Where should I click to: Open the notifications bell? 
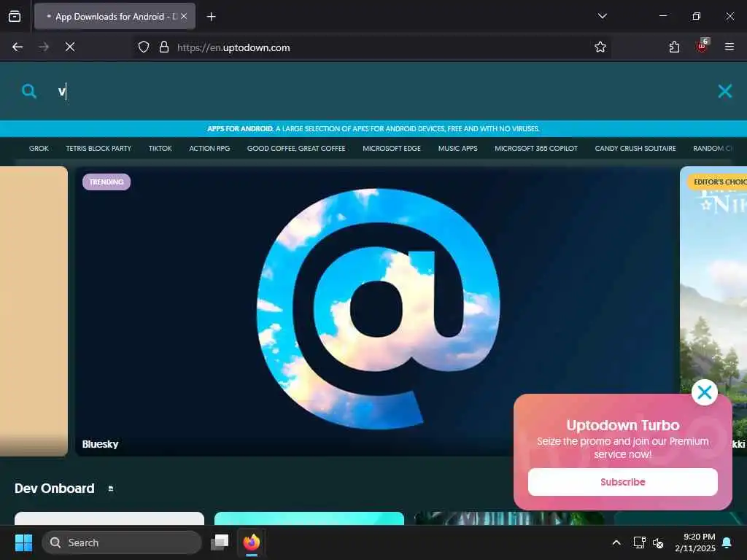coord(727,542)
